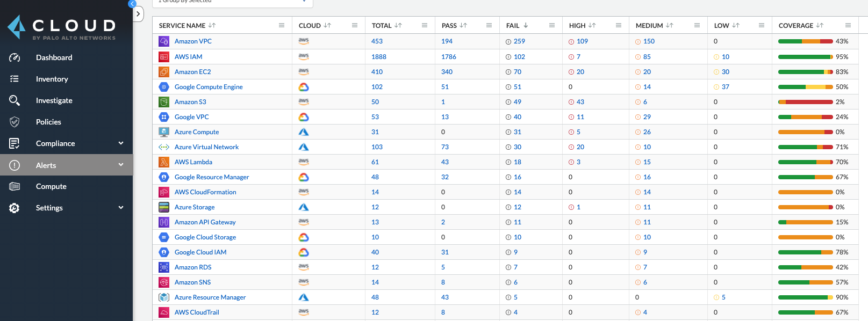
Task: Click AWS IAM coverage bar
Action: [805, 56]
